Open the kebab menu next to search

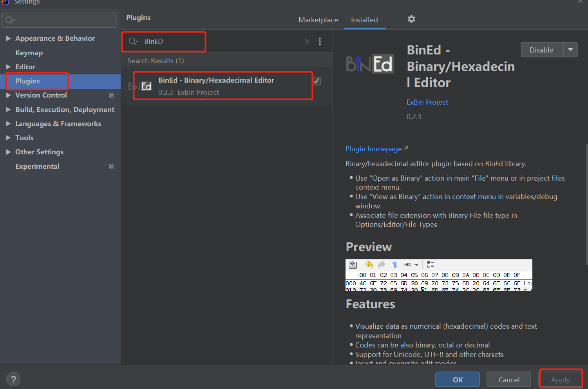click(320, 41)
